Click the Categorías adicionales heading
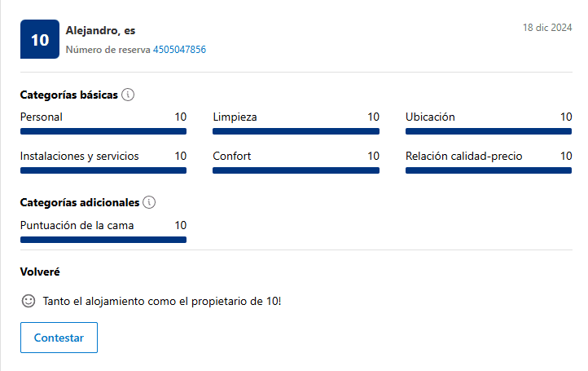Screen dimensions: 588x371 click(x=80, y=202)
